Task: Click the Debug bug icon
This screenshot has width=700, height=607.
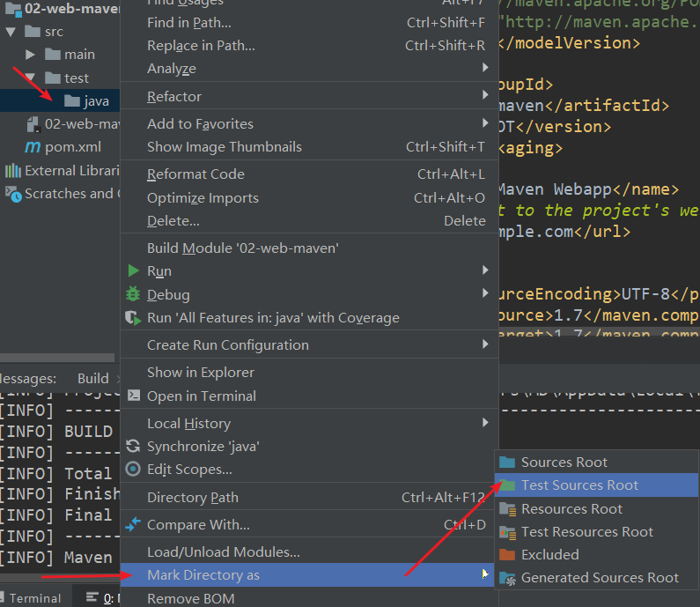Action: (x=134, y=294)
